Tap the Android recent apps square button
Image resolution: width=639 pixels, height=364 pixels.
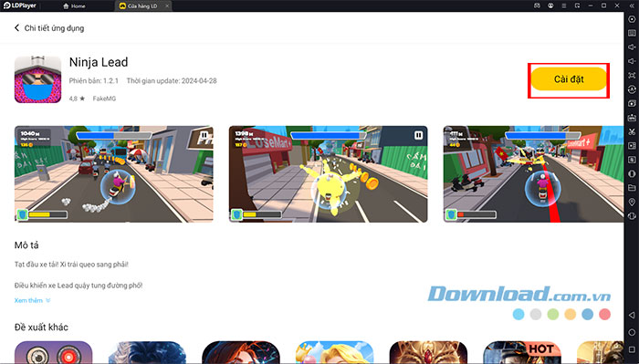click(632, 349)
